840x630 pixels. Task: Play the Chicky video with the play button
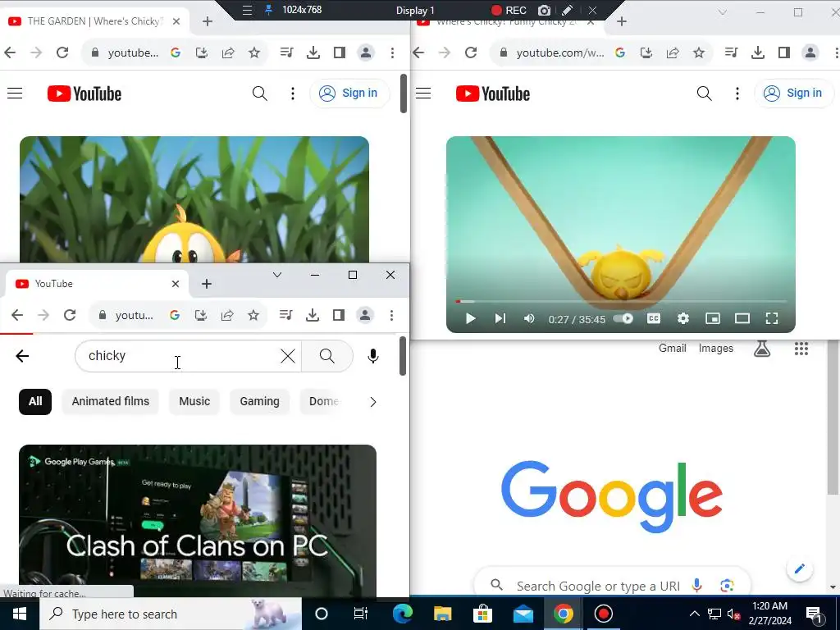[x=470, y=319]
